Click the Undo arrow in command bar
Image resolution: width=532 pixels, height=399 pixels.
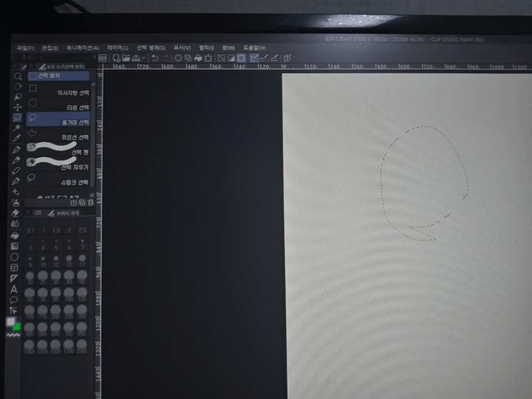pos(155,58)
